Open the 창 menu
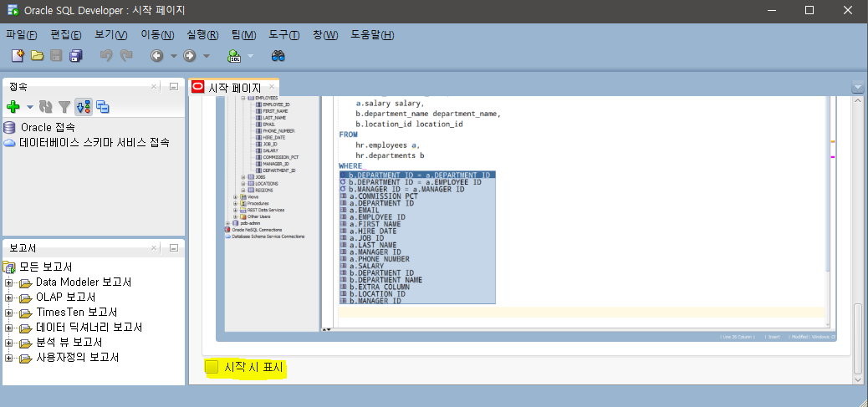This screenshot has height=407, width=868. pos(325,35)
